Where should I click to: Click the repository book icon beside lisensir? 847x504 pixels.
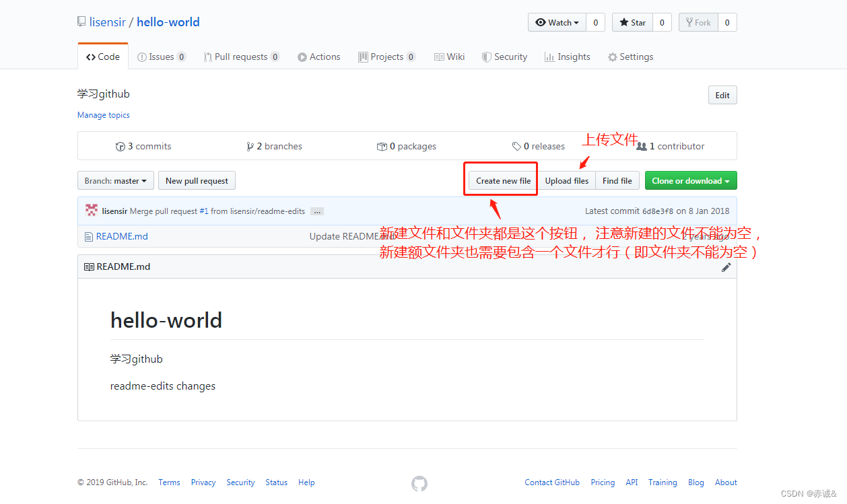click(x=81, y=22)
